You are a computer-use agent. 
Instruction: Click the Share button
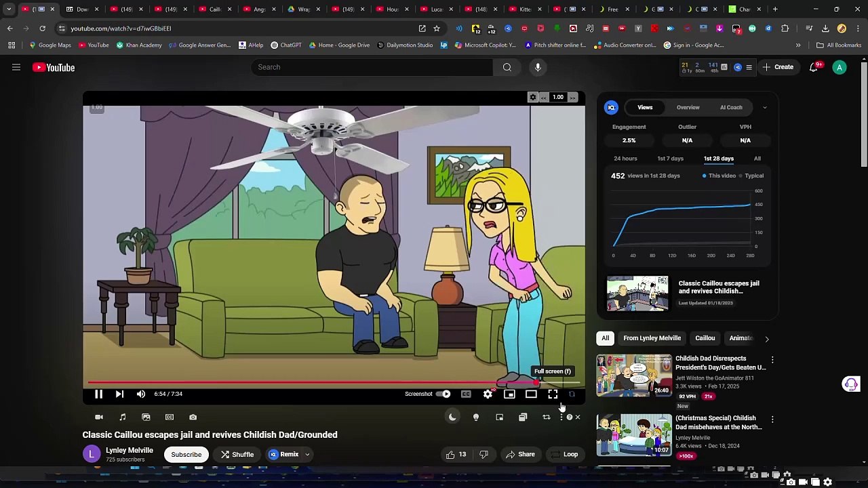click(x=520, y=454)
